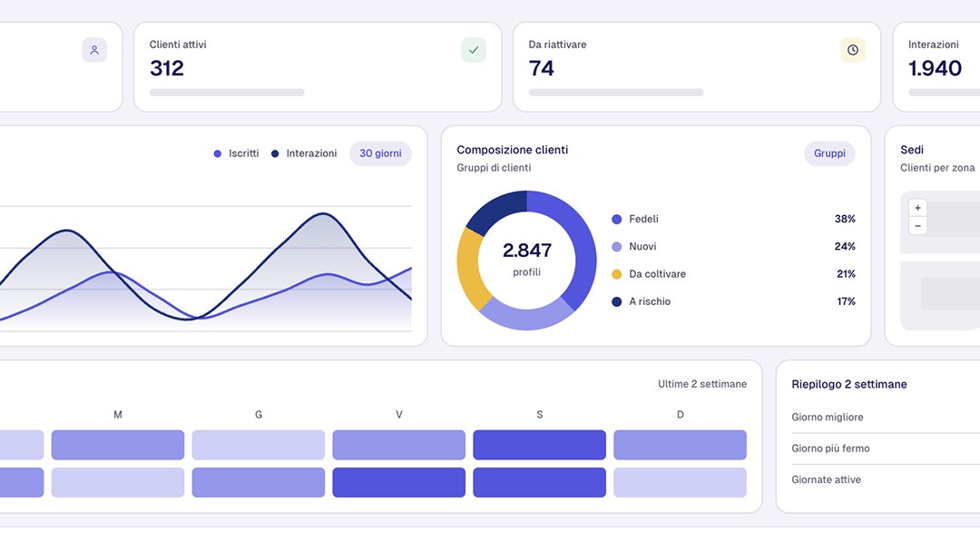Click second-row heatmap cell under M
The height and width of the screenshot is (552, 980).
pyautogui.click(x=117, y=482)
